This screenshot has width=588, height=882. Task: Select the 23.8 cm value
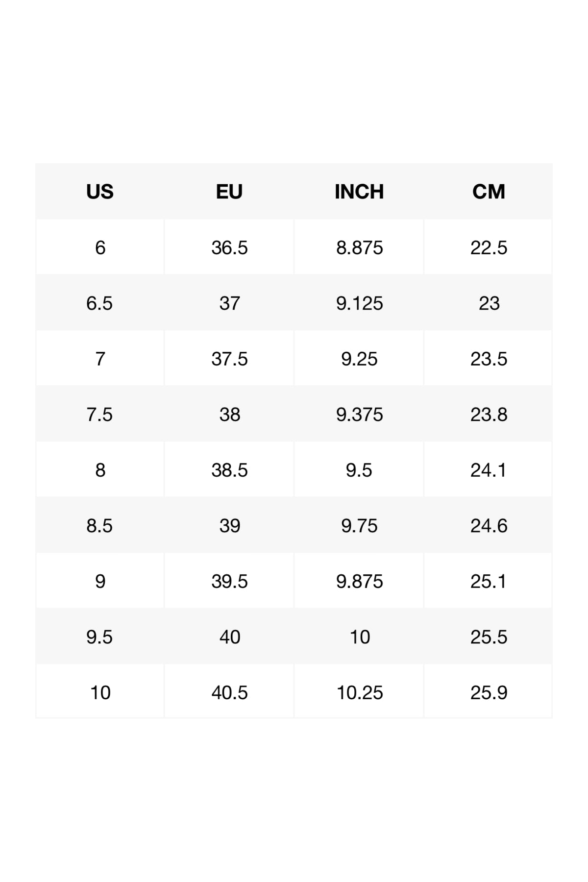[489, 415]
